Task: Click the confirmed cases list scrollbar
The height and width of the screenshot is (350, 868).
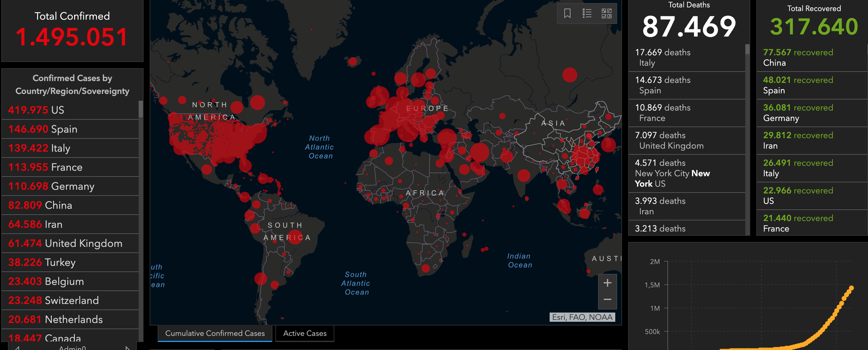Action: point(140,109)
